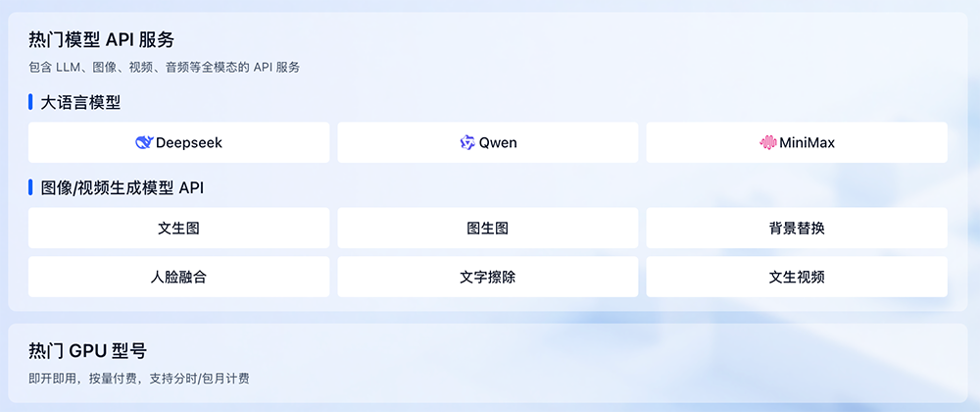Open the 文生视频 API card
Screen dimensions: 980x412
point(797,277)
